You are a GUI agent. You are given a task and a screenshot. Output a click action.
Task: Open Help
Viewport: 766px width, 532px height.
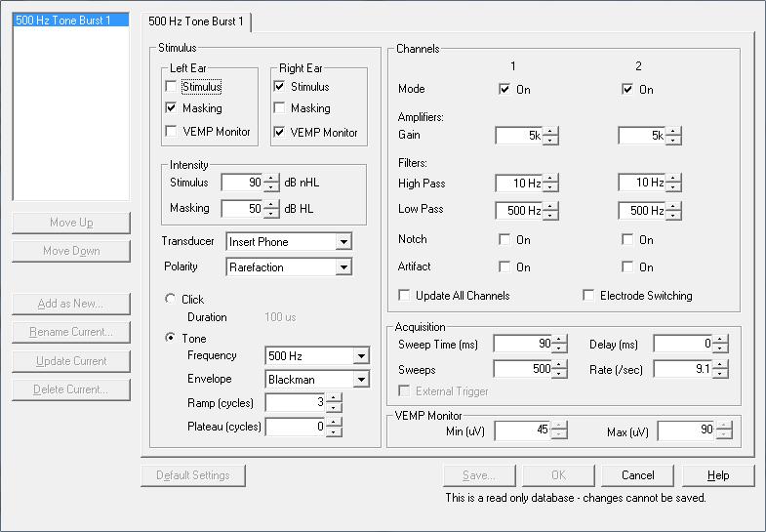click(x=718, y=475)
